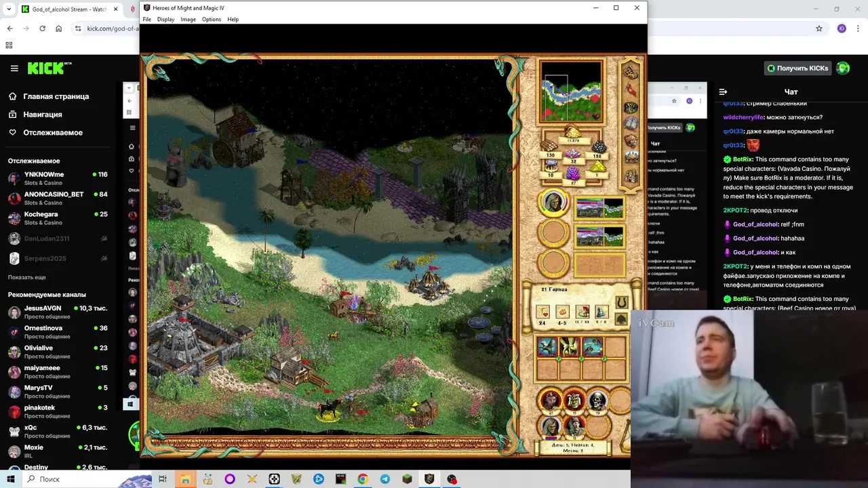Screen dimensions: 868x488
Task: Bookmark the page with the star icon
Action: (819, 28)
